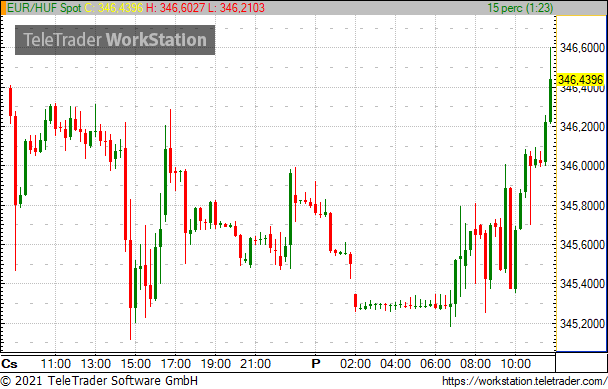Click the header high value H: 346,6027
The width and height of the screenshot is (608, 389).
tap(175, 8)
